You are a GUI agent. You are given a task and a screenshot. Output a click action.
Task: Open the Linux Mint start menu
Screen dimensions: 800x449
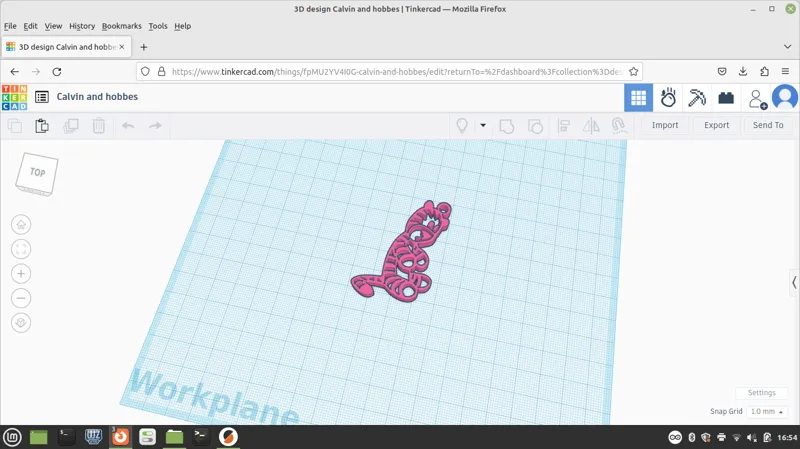13,437
